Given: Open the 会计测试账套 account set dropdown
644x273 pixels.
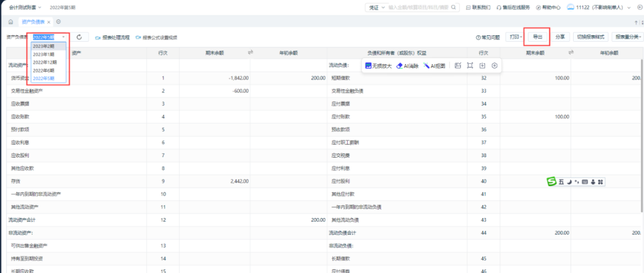Looking at the screenshot, I should pos(25,7).
